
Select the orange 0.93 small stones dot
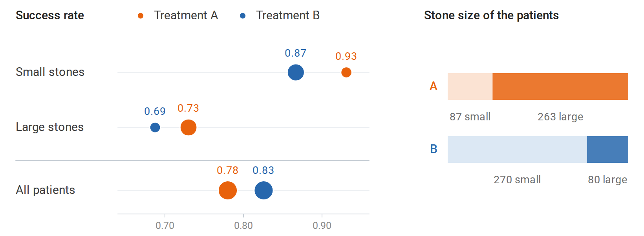point(346,72)
